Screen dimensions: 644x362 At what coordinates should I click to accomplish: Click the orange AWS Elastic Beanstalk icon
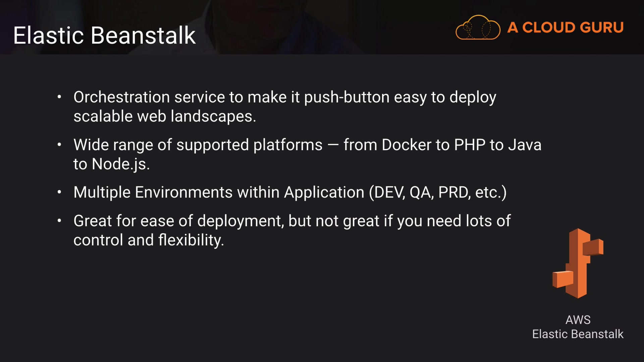[x=578, y=263]
